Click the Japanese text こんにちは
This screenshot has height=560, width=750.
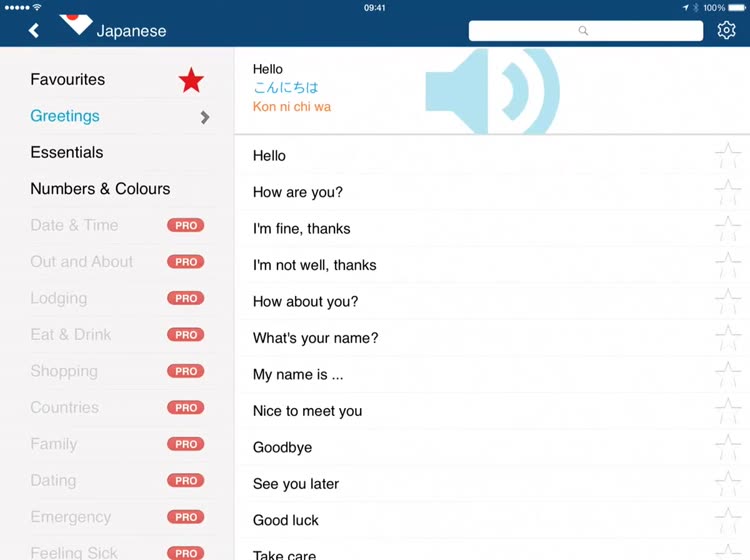pyautogui.click(x=286, y=88)
